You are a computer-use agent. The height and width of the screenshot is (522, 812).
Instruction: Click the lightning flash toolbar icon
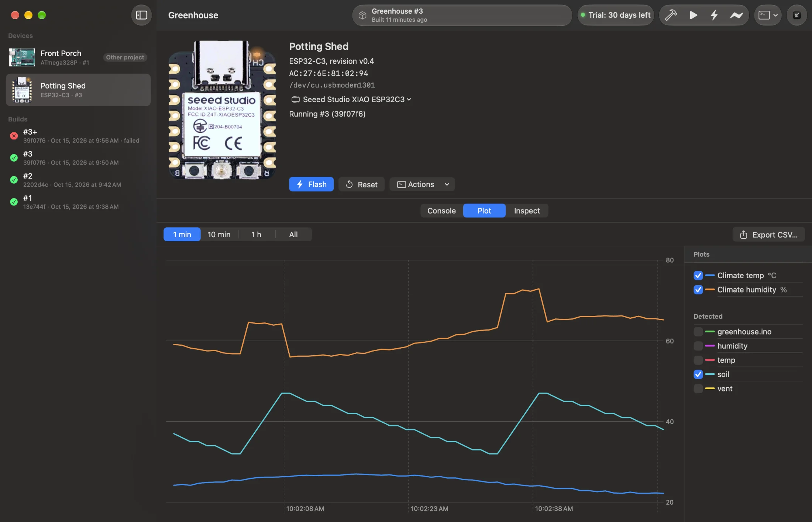[x=714, y=15]
